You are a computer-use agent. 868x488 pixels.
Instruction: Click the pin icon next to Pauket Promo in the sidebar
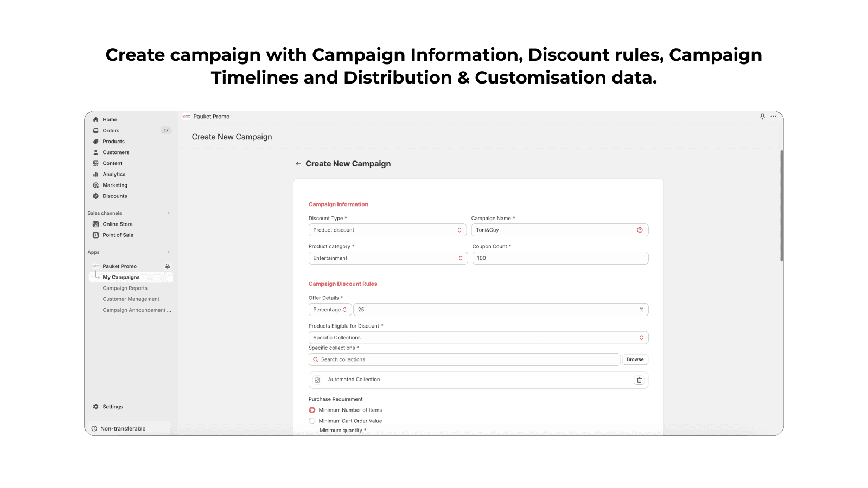168,266
